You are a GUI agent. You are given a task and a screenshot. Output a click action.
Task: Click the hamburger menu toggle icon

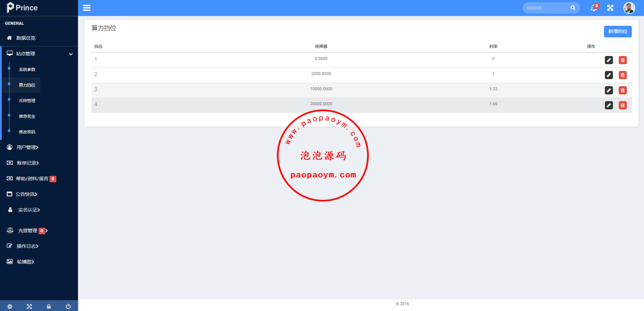[x=87, y=8]
